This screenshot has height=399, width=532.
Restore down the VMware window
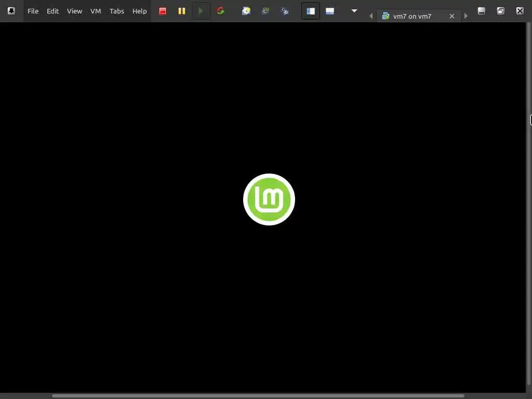[x=501, y=11]
